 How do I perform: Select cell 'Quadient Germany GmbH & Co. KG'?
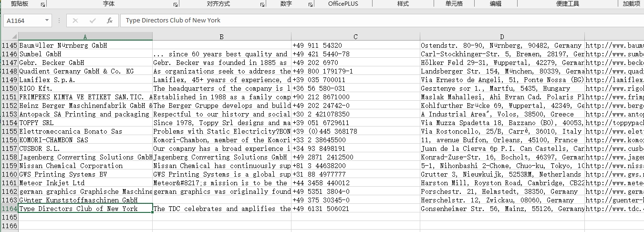point(85,71)
